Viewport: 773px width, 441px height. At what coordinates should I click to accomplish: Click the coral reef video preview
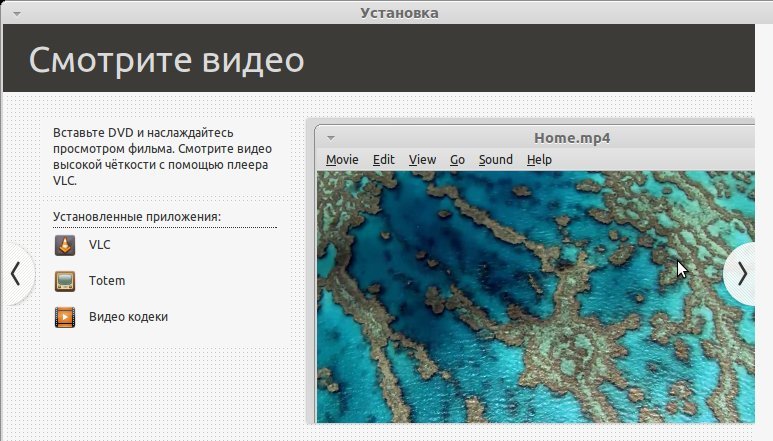(x=535, y=297)
